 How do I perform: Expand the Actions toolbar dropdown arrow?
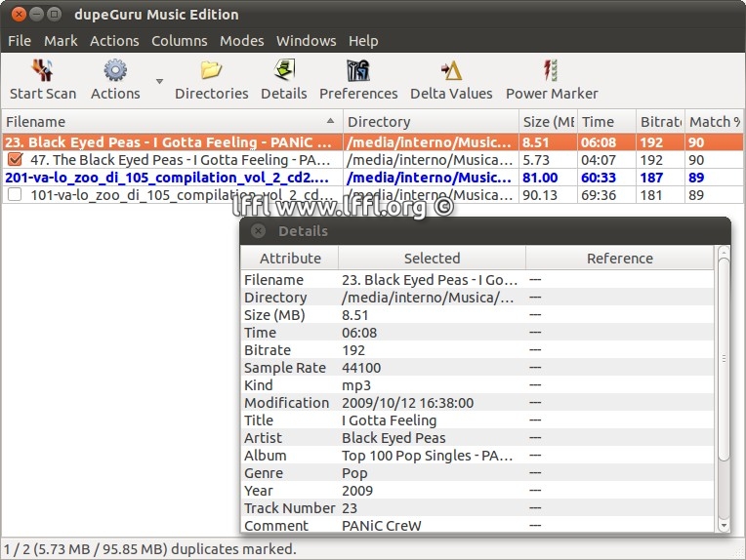[159, 81]
